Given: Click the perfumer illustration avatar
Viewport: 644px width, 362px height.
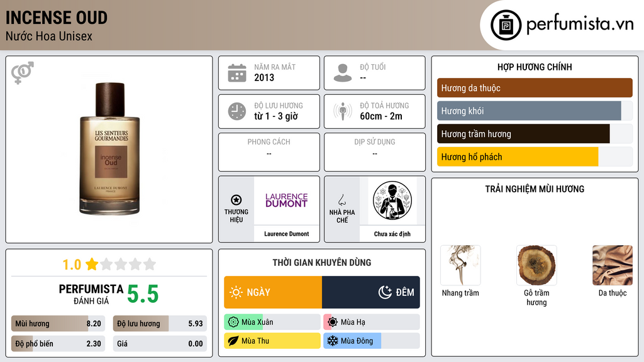Looking at the screenshot, I should pos(392,200).
